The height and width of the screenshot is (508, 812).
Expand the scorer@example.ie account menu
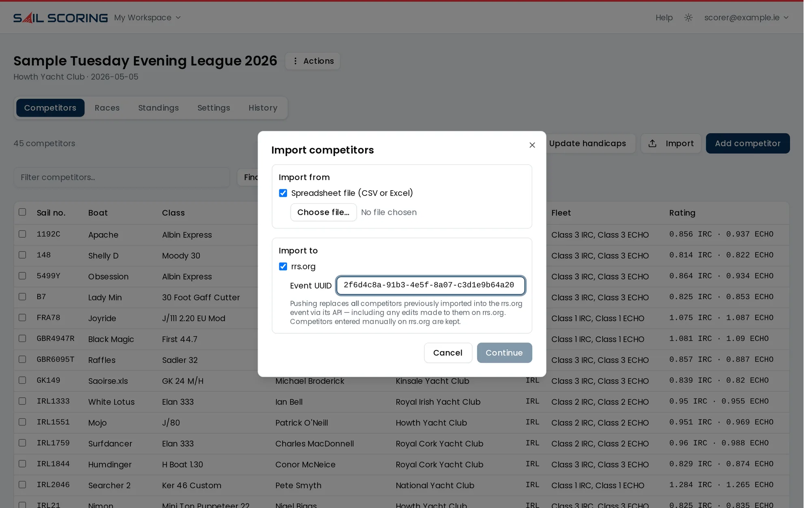(x=746, y=17)
